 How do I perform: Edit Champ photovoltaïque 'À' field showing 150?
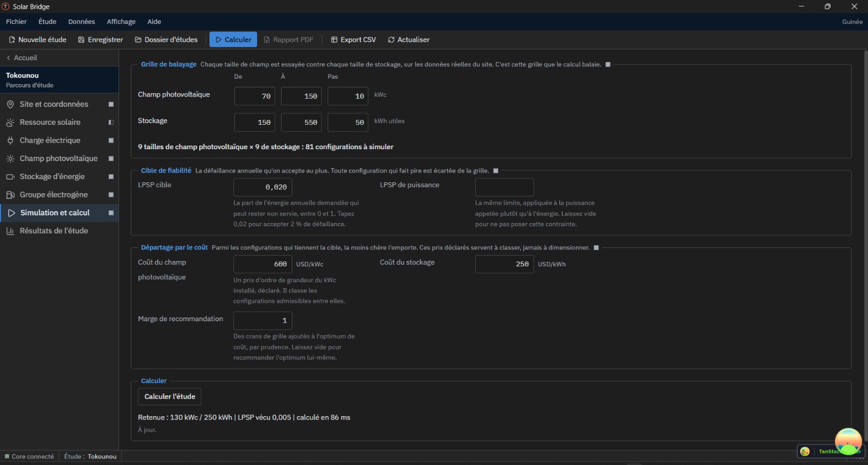(301, 96)
